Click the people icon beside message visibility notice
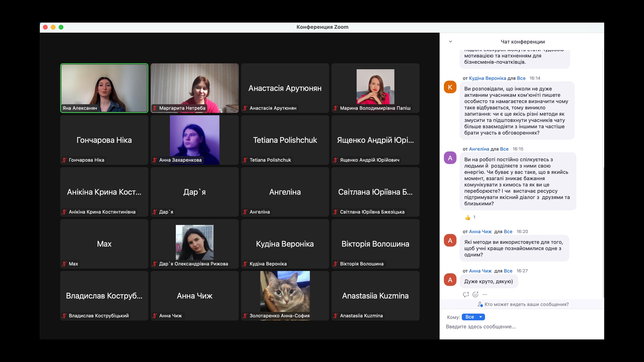 pyautogui.click(x=480, y=304)
